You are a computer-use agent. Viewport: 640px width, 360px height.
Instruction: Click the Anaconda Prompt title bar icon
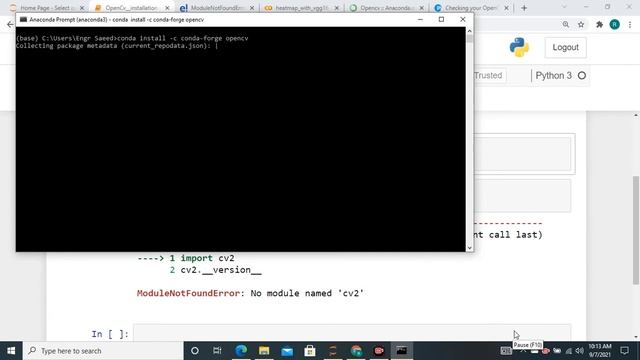(x=23, y=19)
